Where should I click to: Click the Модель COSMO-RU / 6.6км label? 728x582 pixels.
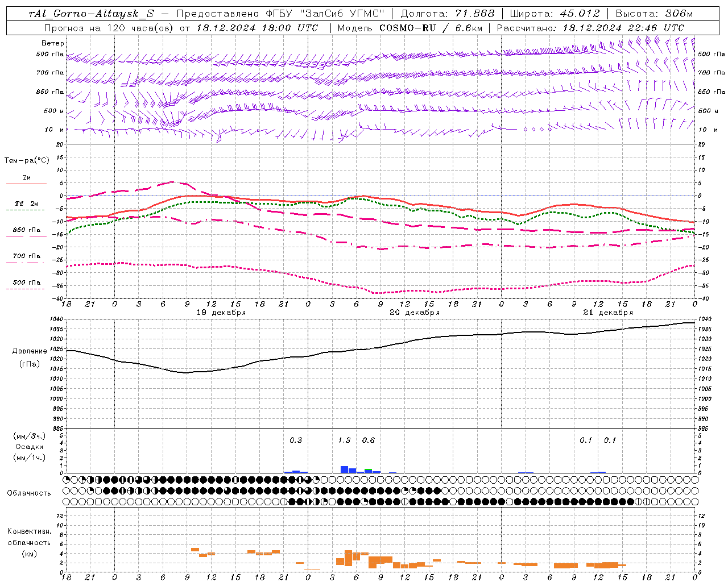[x=409, y=27]
